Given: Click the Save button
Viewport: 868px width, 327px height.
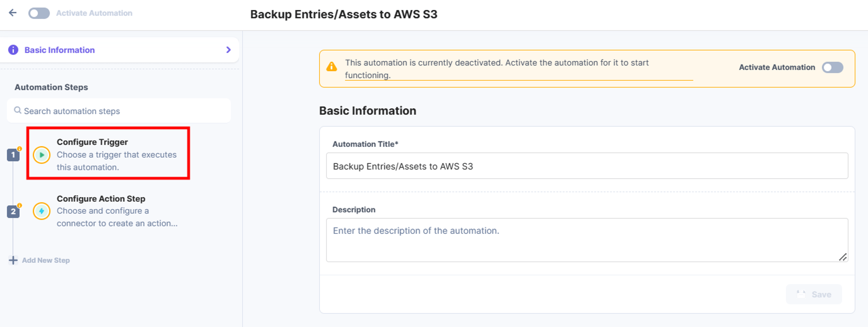Looking at the screenshot, I should pyautogui.click(x=814, y=294).
